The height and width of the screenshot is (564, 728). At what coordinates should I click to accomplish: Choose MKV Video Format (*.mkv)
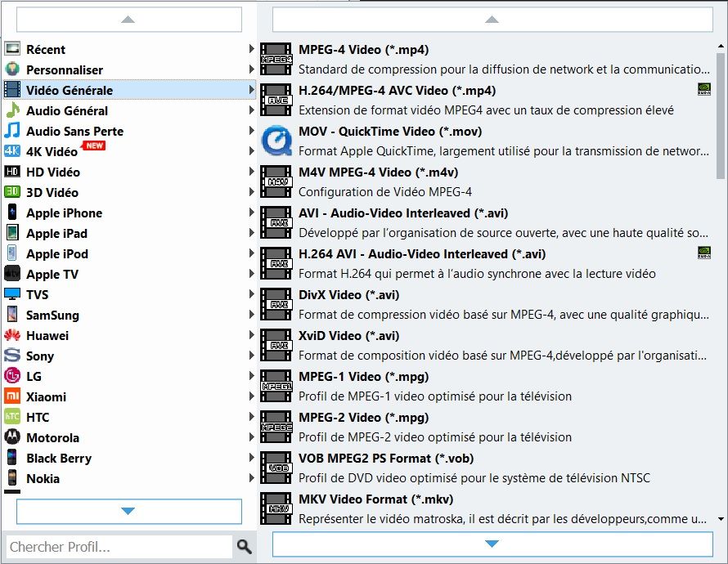(486, 508)
